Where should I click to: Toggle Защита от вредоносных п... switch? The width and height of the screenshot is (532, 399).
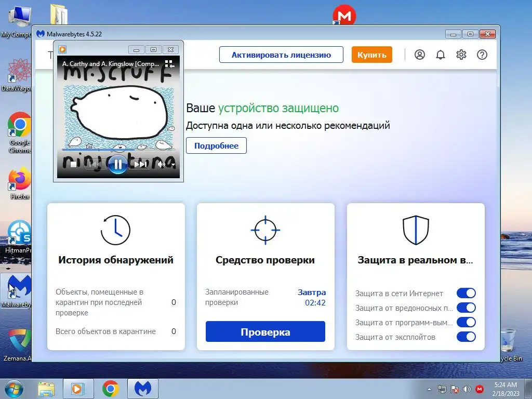point(466,308)
